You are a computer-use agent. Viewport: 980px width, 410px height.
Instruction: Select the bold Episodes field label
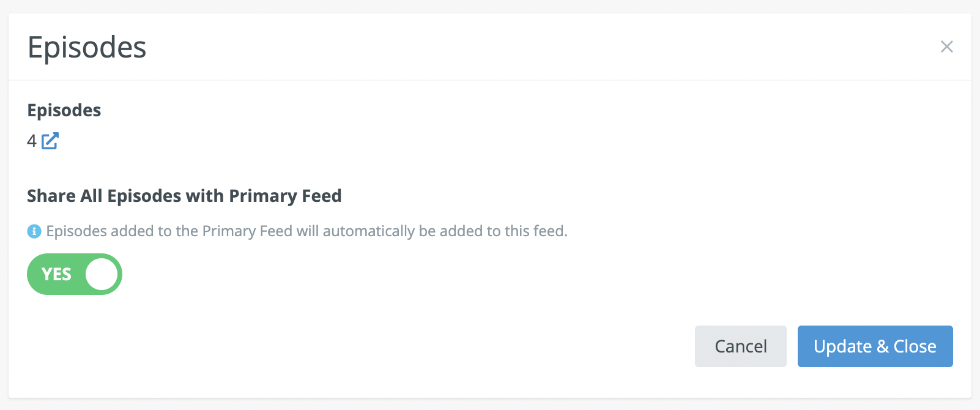pyautogui.click(x=64, y=110)
